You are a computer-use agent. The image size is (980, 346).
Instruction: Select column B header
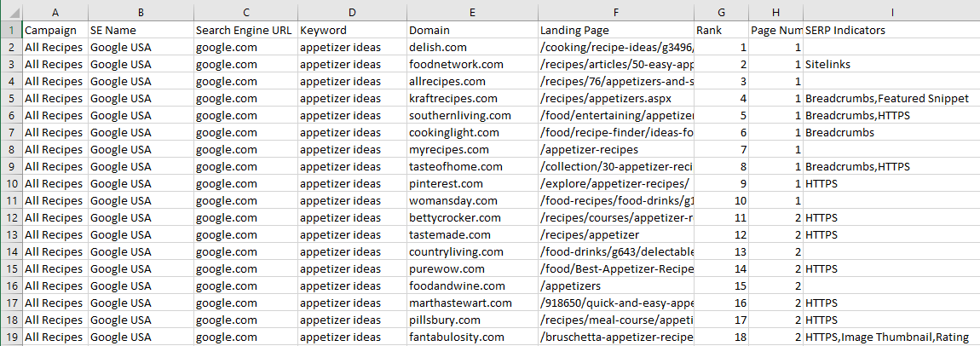pos(141,11)
